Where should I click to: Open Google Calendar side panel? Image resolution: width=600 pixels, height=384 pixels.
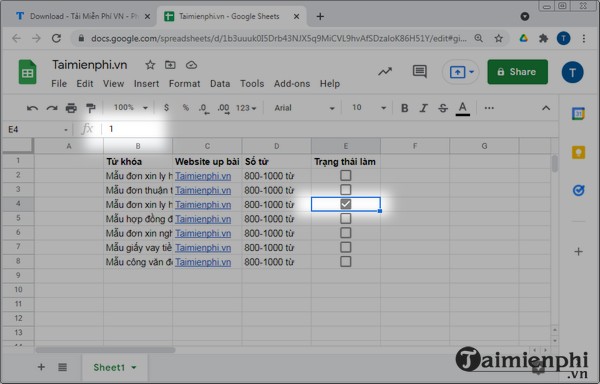(578, 114)
